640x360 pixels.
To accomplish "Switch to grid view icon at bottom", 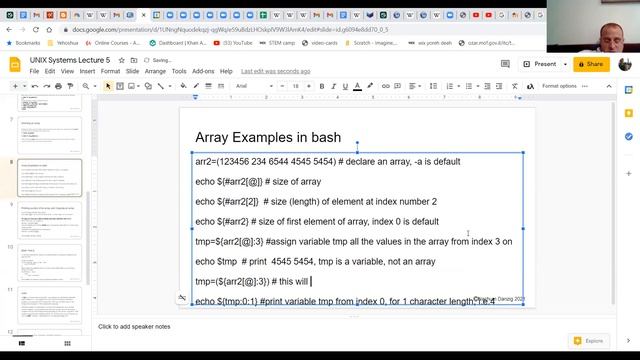I will 67,343.
